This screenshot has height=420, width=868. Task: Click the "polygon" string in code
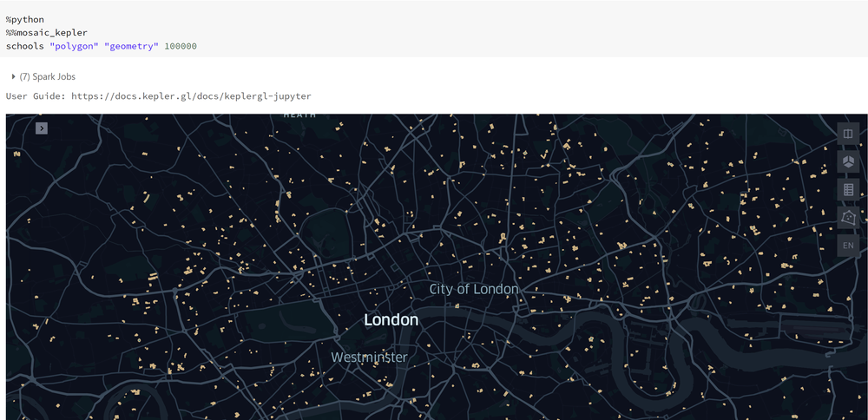74,47
